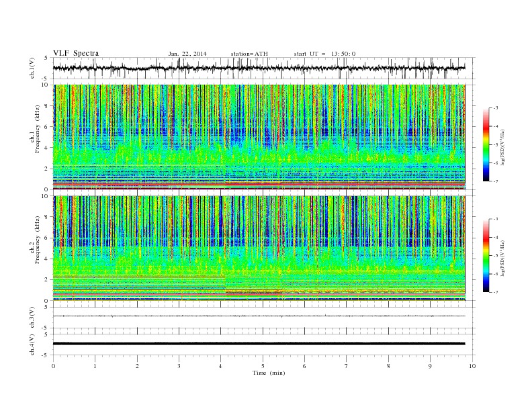
Task: Select the date "Jan. 22, 2014" header text
Action: 187,54
